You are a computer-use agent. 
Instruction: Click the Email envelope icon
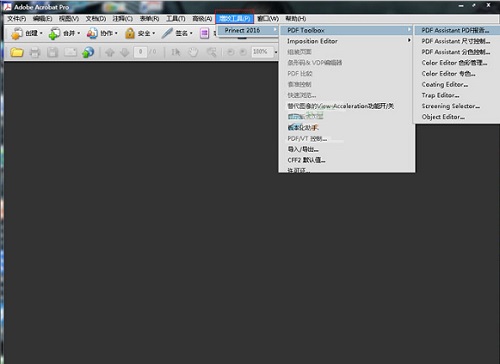click(x=70, y=52)
